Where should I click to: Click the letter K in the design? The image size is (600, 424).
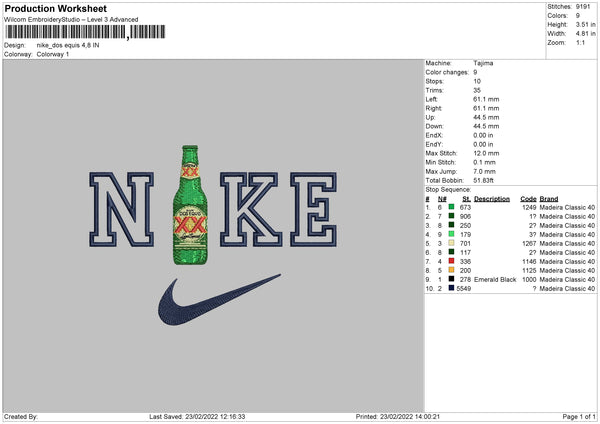click(251, 209)
